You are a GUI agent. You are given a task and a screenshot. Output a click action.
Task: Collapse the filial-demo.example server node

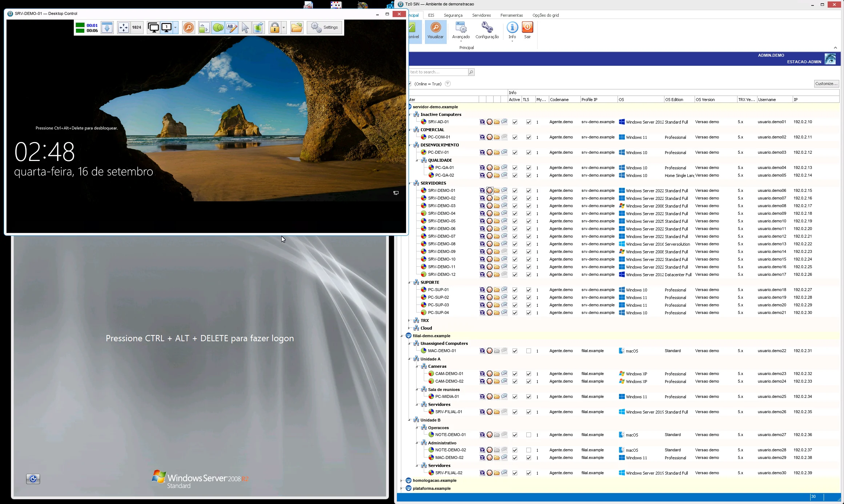click(402, 336)
